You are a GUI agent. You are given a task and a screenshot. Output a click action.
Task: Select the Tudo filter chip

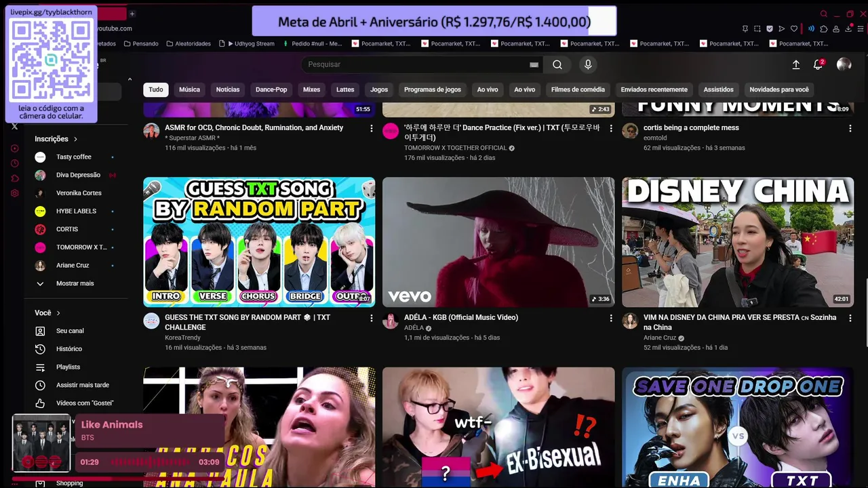click(156, 89)
